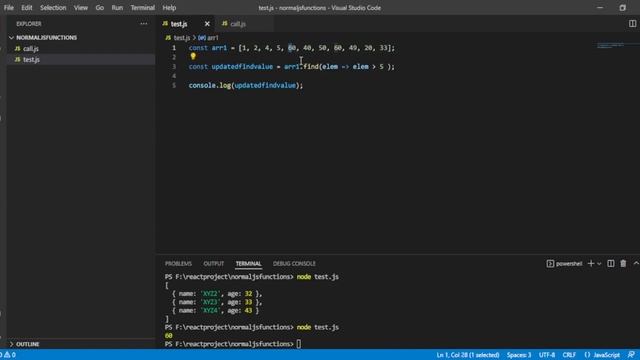The image size is (640, 360).
Task: Change file encoding UTF-8
Action: coord(547,355)
